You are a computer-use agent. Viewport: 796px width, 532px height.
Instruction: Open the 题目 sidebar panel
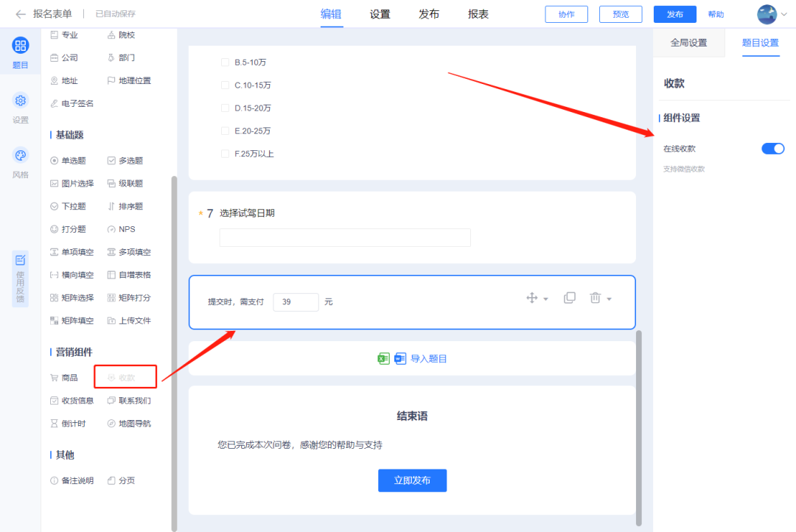pos(21,52)
